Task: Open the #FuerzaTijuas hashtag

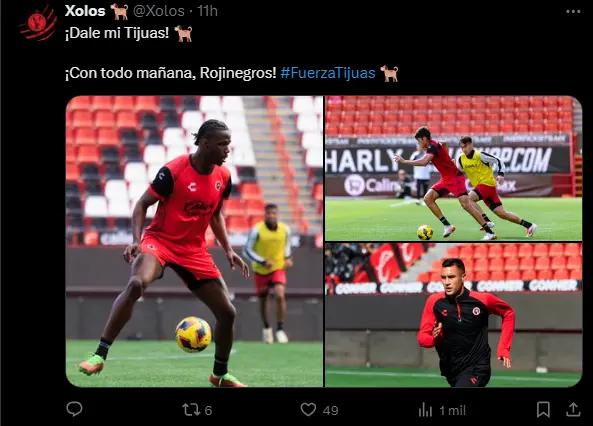Action: click(328, 73)
